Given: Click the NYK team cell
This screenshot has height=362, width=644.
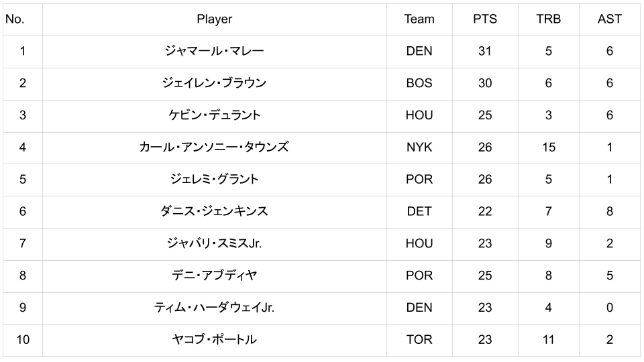Looking at the screenshot, I should coord(419,147).
